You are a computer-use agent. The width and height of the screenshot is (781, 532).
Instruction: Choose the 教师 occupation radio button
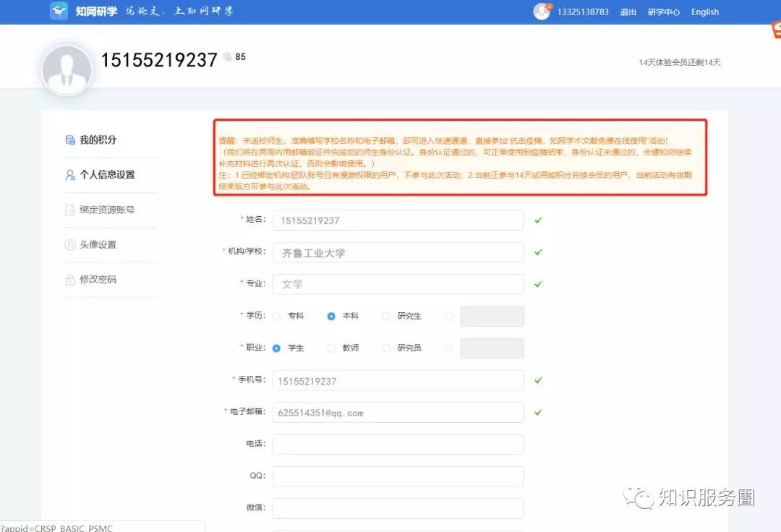click(x=331, y=348)
